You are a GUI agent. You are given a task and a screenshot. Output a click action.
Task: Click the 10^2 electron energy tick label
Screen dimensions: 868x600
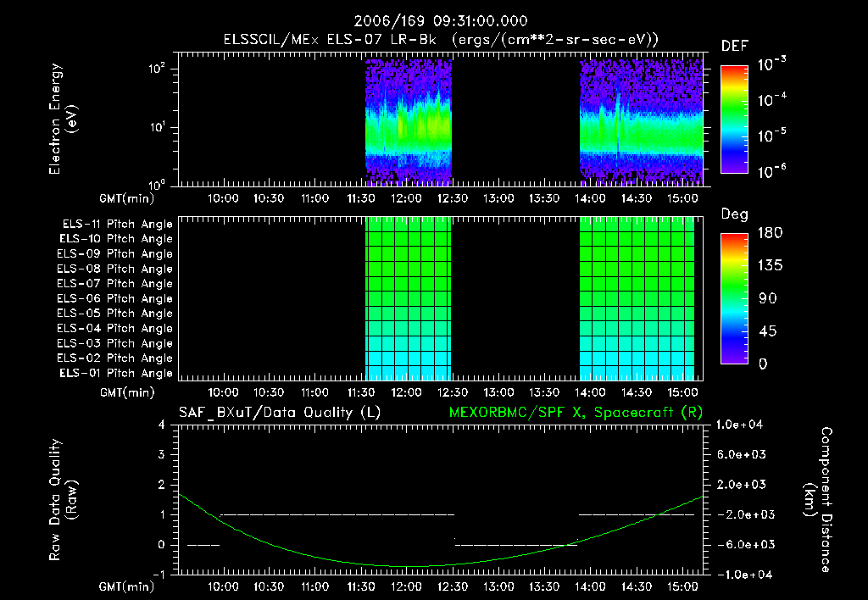tap(157, 69)
